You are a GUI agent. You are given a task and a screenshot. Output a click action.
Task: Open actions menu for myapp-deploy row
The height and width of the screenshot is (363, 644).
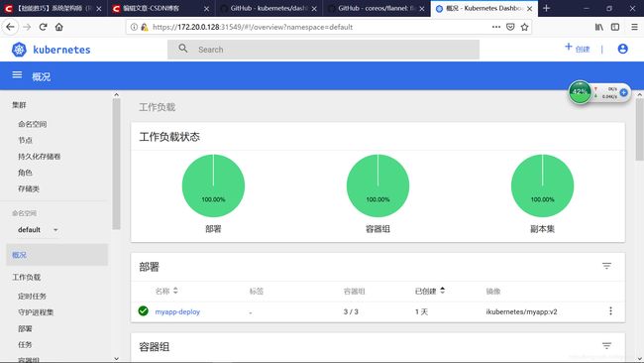click(610, 310)
